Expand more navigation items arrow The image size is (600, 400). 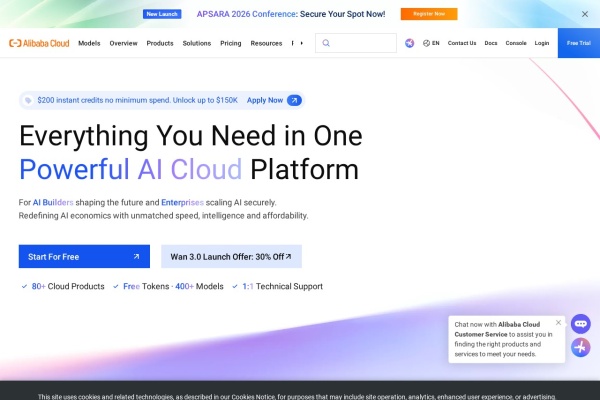pyautogui.click(x=302, y=43)
